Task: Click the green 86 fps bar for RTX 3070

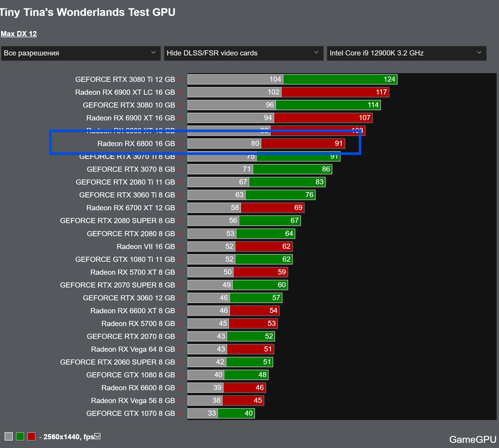Action: coord(292,169)
